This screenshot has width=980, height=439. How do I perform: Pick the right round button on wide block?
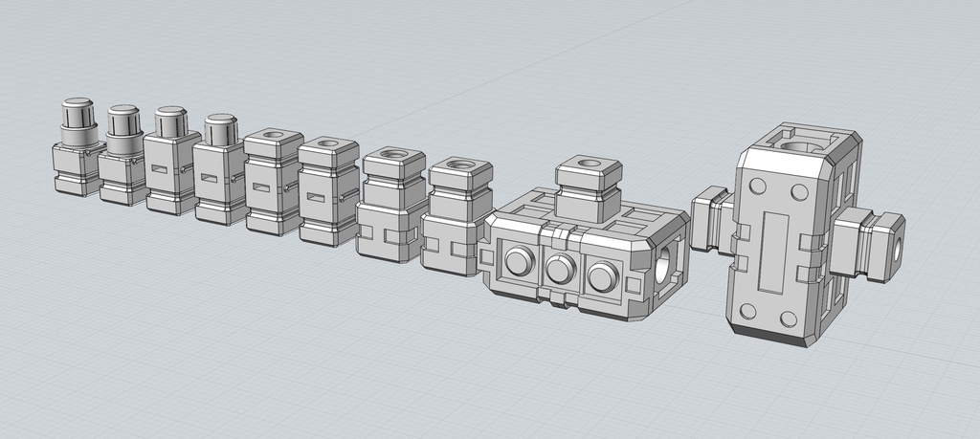tap(603, 277)
